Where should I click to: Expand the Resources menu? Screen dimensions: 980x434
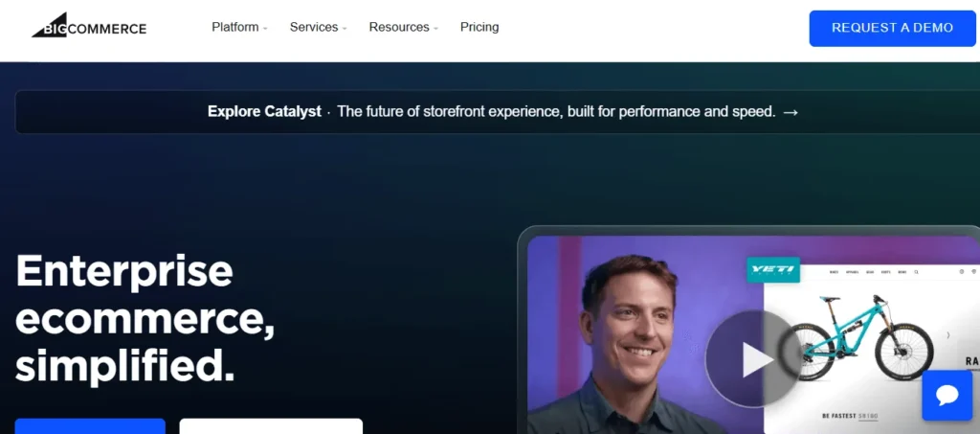pyautogui.click(x=403, y=28)
